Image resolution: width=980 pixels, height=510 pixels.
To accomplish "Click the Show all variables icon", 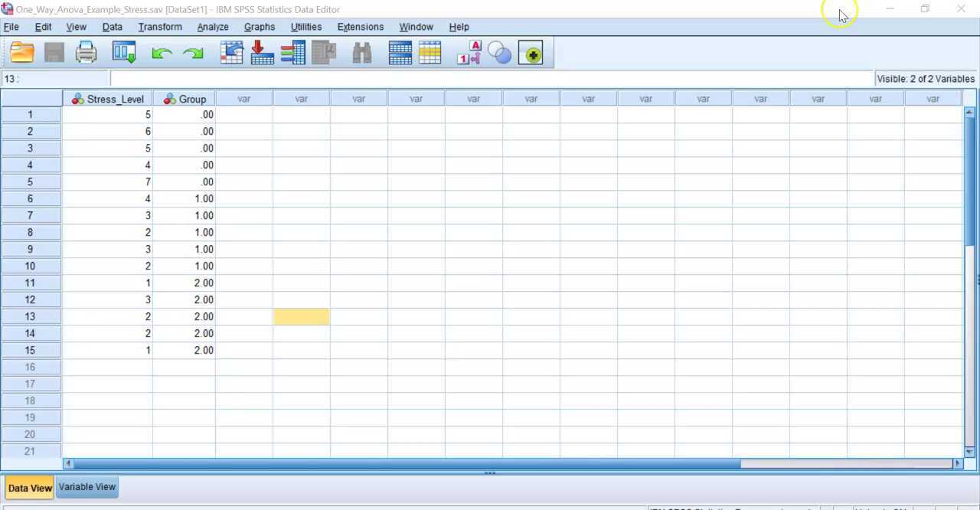I will (531, 52).
